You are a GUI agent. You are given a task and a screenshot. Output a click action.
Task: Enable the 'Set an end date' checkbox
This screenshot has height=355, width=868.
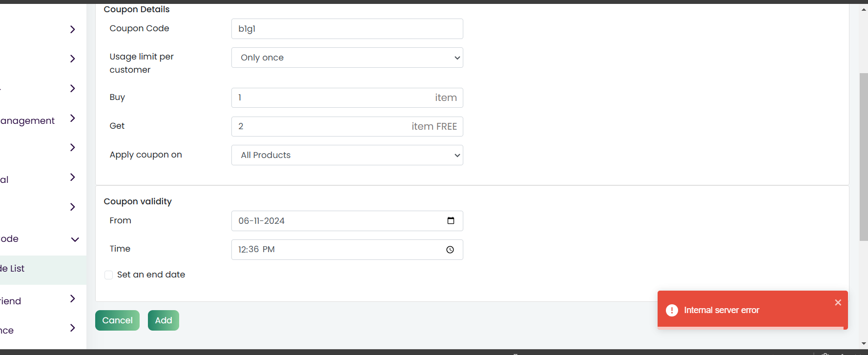(x=108, y=275)
